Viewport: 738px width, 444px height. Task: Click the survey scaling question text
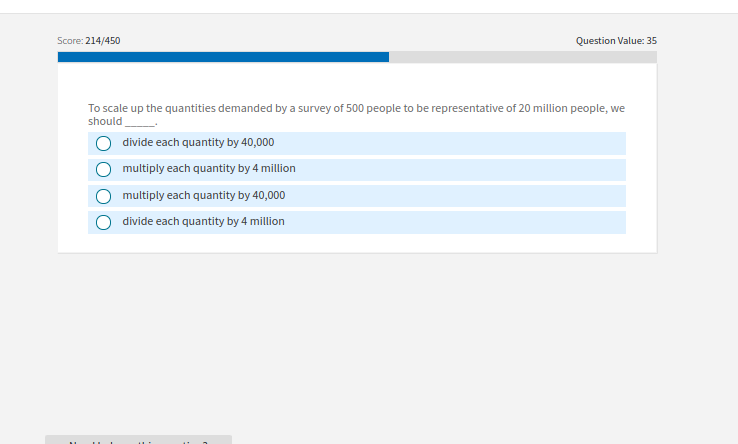356,115
